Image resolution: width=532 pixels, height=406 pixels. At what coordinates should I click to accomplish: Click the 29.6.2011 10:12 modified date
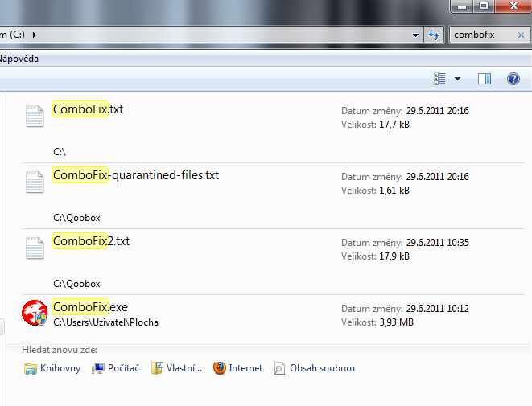[x=438, y=309]
